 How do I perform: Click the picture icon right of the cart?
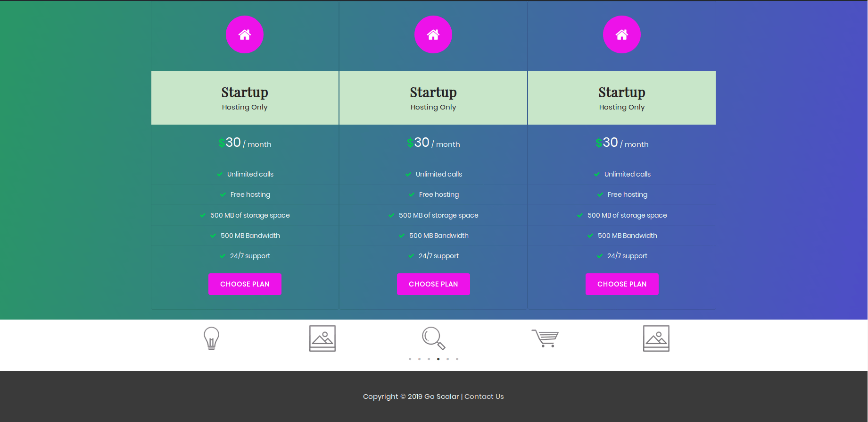[x=656, y=338]
